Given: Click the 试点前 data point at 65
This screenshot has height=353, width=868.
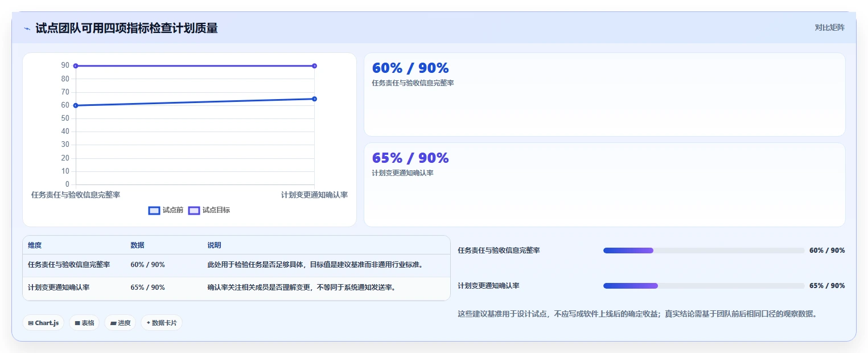Looking at the screenshot, I should tap(314, 99).
